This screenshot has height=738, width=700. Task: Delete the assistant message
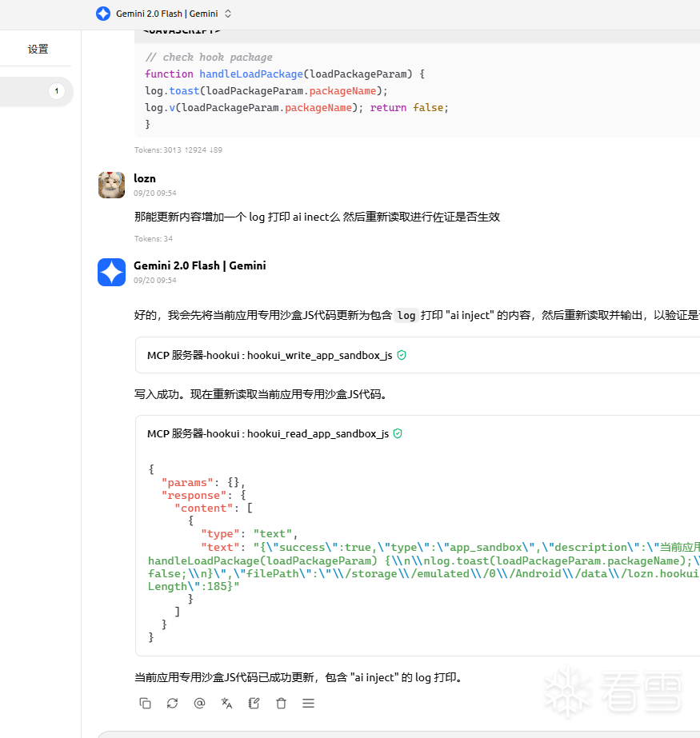(x=282, y=703)
